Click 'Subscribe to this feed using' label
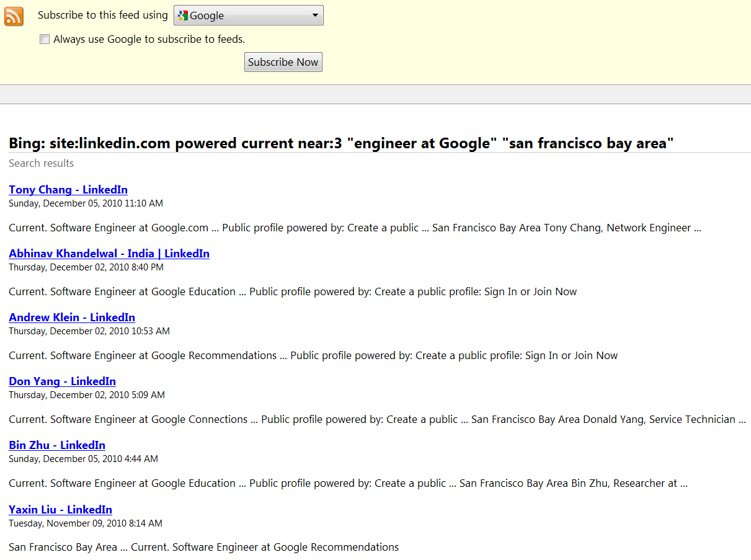This screenshot has width=751, height=560. pos(103,16)
